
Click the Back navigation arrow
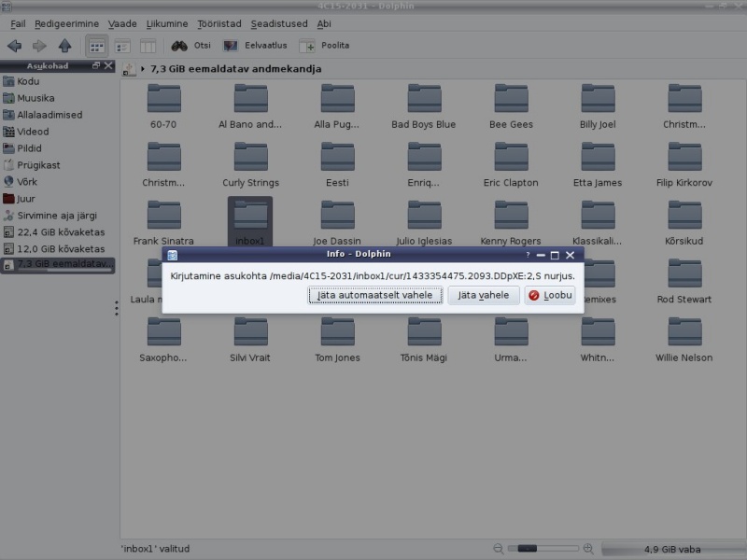(14, 46)
